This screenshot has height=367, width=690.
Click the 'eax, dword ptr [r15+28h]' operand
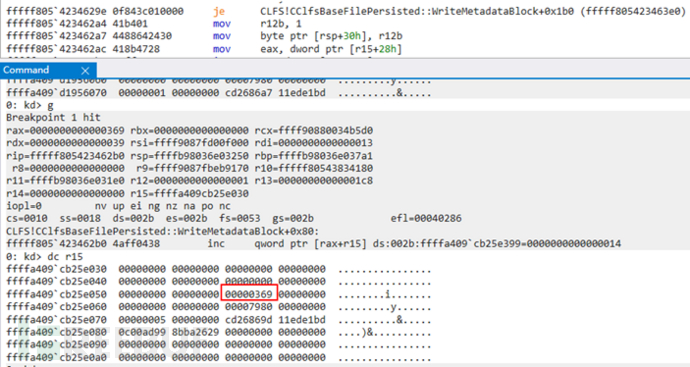coord(330,49)
